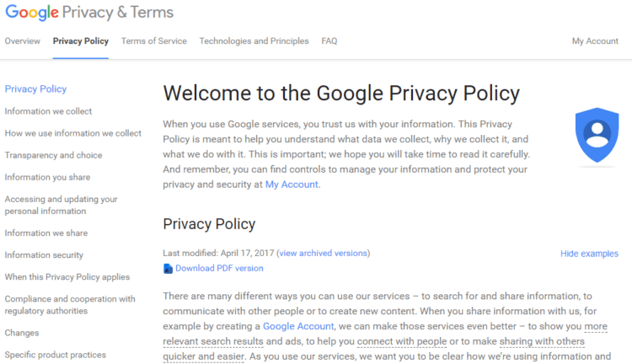Image resolution: width=632 pixels, height=364 pixels.
Task: Select the FAQ tab
Action: point(329,41)
